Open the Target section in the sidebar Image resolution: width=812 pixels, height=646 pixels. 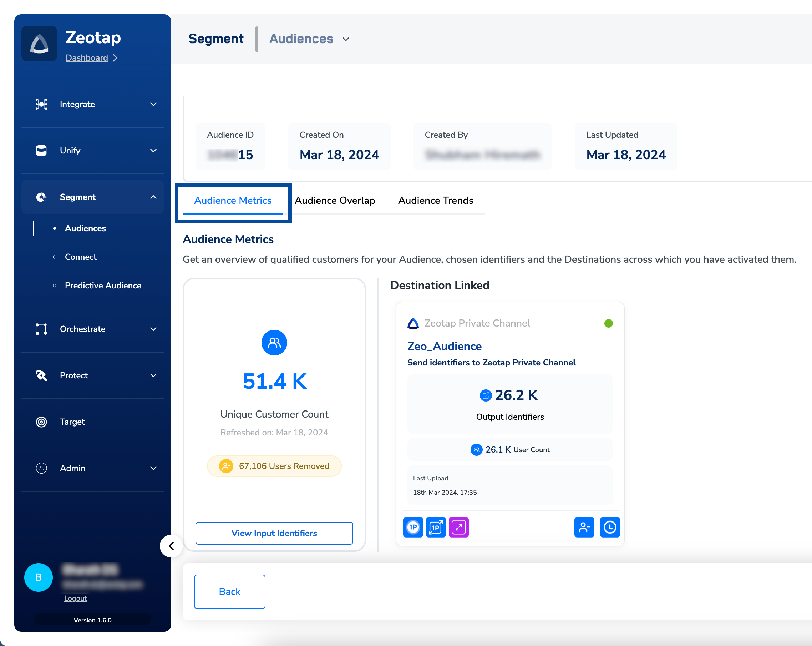[x=72, y=422]
